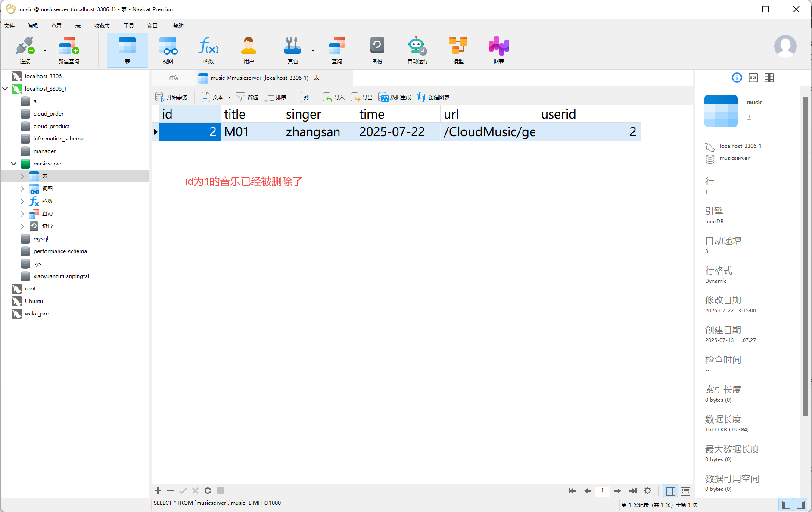The width and height of the screenshot is (812, 512).
Task: Click 开始事务 button
Action: 171,97
